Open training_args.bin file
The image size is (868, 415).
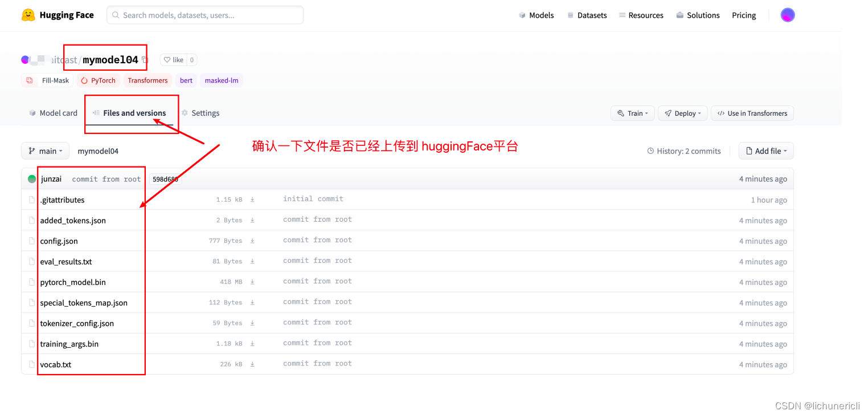coord(69,344)
